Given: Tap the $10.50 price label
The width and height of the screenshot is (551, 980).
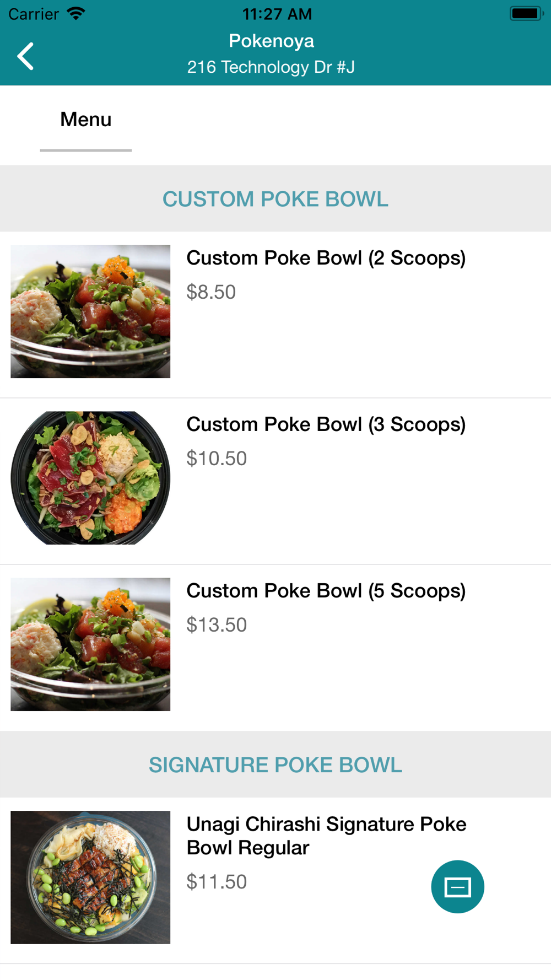Looking at the screenshot, I should pos(217,459).
